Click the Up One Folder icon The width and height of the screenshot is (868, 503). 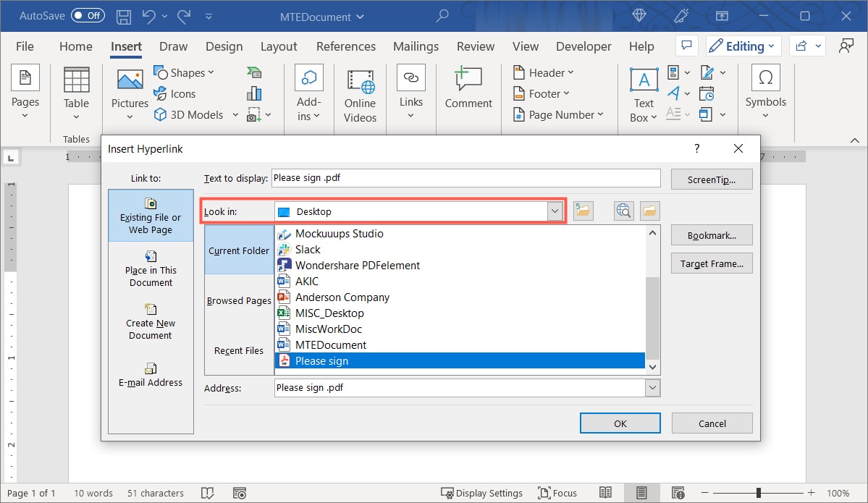[x=583, y=211]
